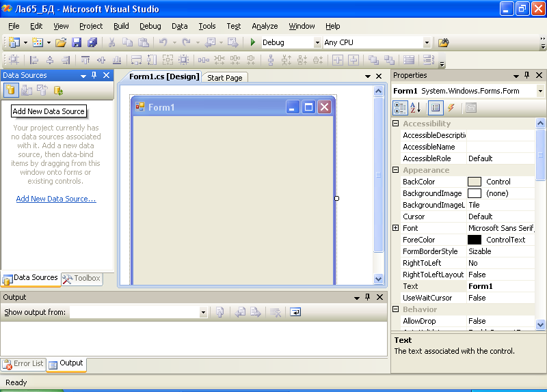Open the File menu
547x392 pixels.
point(14,26)
